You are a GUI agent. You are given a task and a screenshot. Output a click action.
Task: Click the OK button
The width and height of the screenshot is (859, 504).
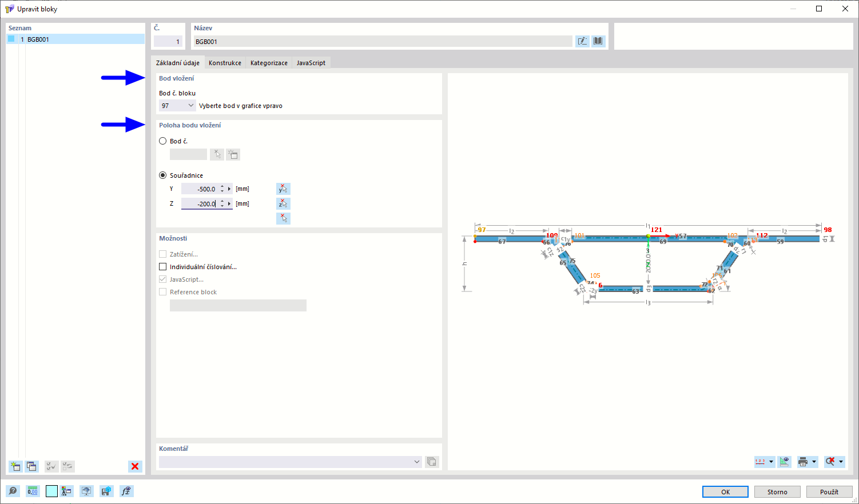[x=725, y=491]
